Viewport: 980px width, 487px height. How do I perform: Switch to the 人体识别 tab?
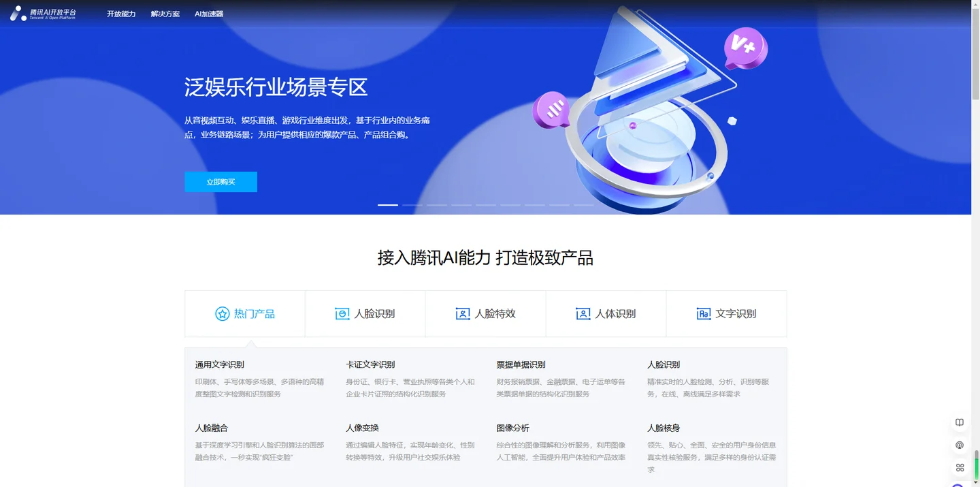coord(606,314)
